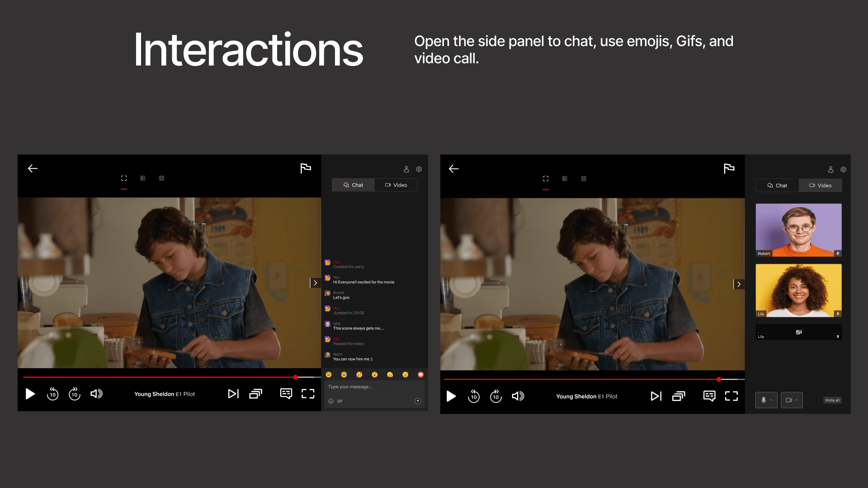Toggle volume speaker in right player
The image size is (868, 488).
point(518,396)
